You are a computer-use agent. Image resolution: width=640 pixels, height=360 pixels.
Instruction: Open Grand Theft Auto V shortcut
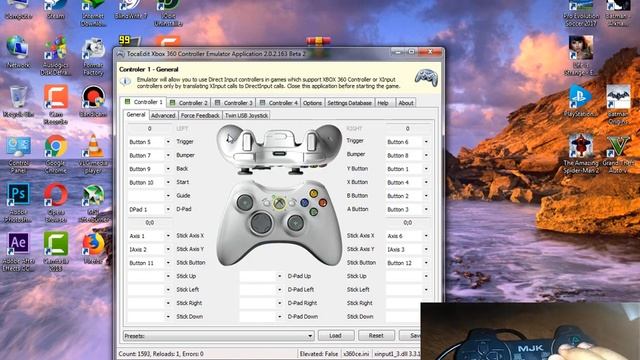click(x=618, y=154)
